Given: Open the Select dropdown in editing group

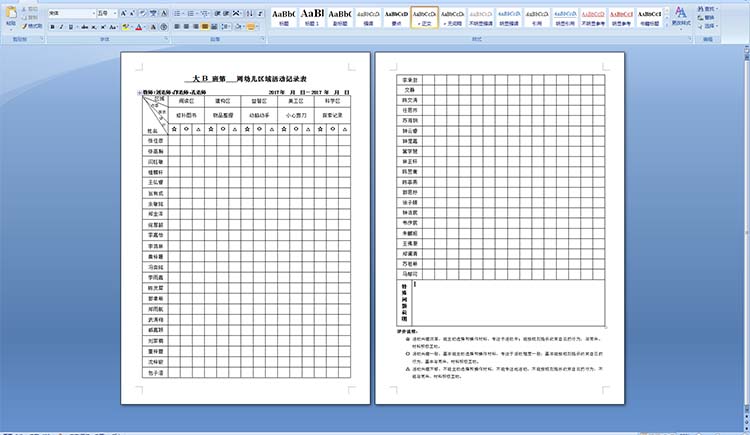Looking at the screenshot, I should click(708, 26).
